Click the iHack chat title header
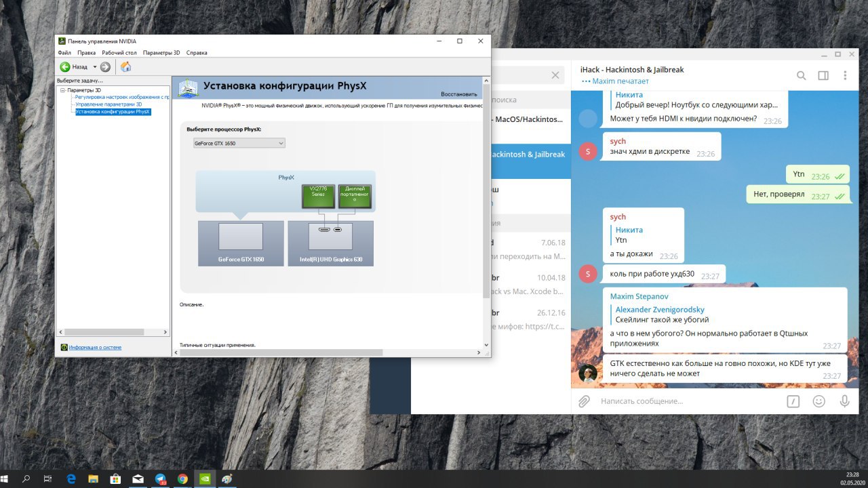The image size is (868, 488). 632,70
